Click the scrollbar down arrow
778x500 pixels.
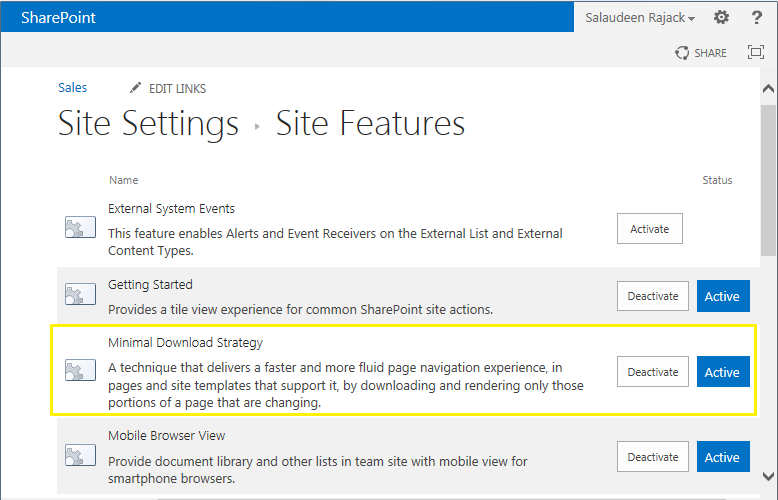pyautogui.click(x=768, y=476)
